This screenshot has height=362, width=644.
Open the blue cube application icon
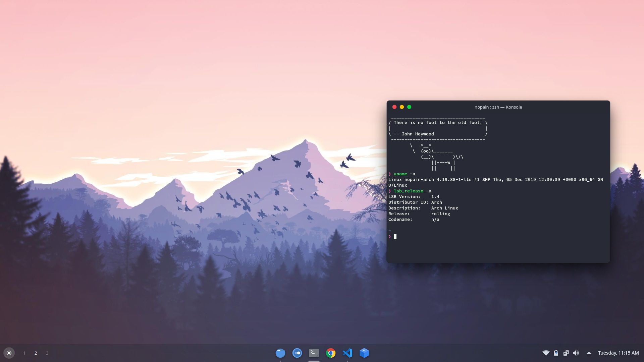point(364,353)
